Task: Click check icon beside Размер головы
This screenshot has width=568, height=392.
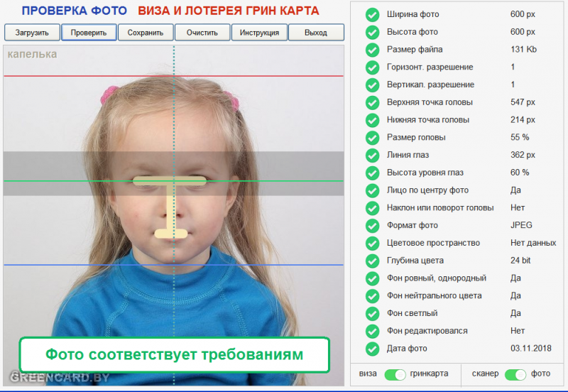Action: [x=372, y=138]
